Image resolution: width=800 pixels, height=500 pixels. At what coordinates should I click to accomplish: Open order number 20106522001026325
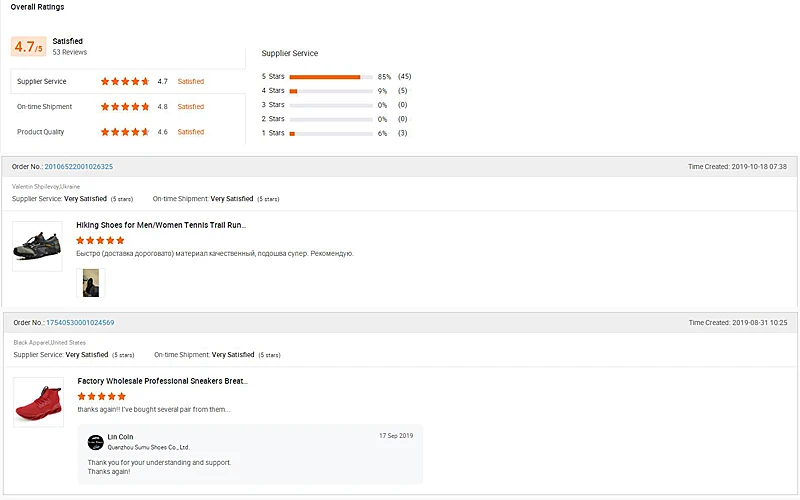pos(78,167)
